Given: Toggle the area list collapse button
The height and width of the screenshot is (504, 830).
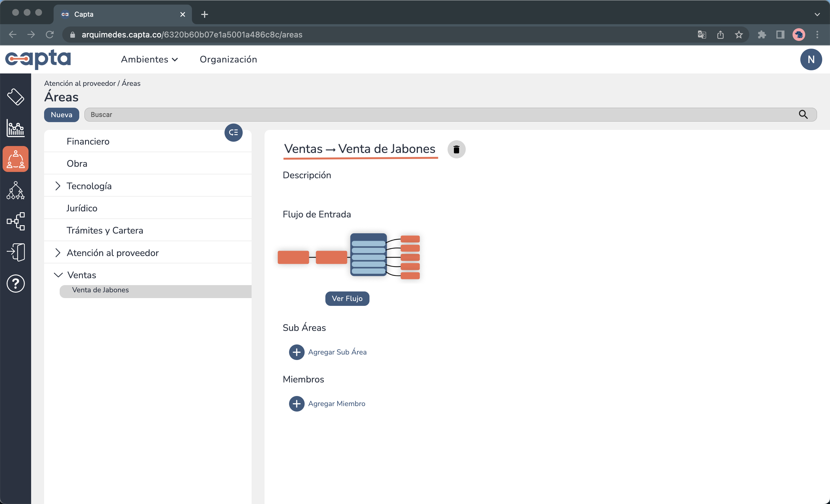Looking at the screenshot, I should pos(233,133).
